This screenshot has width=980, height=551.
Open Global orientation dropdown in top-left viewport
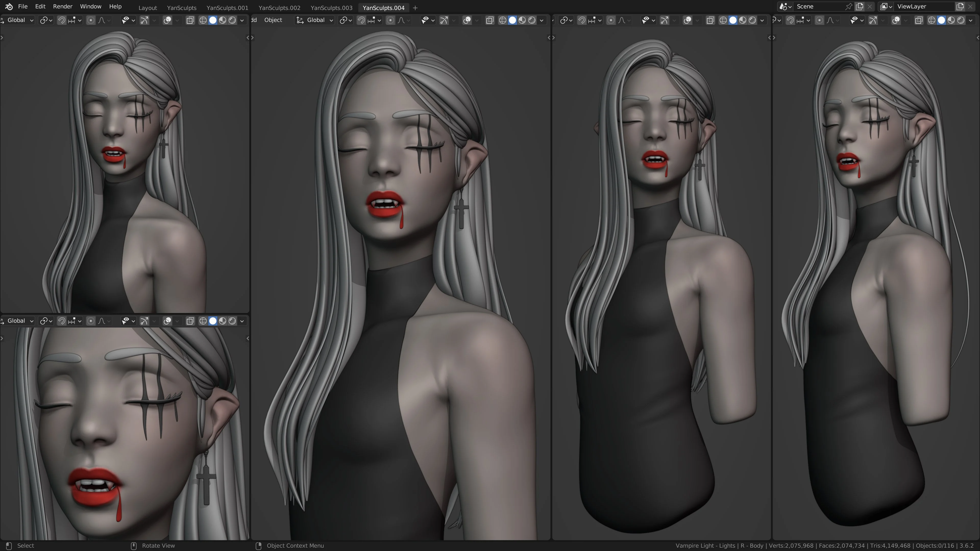click(x=18, y=20)
